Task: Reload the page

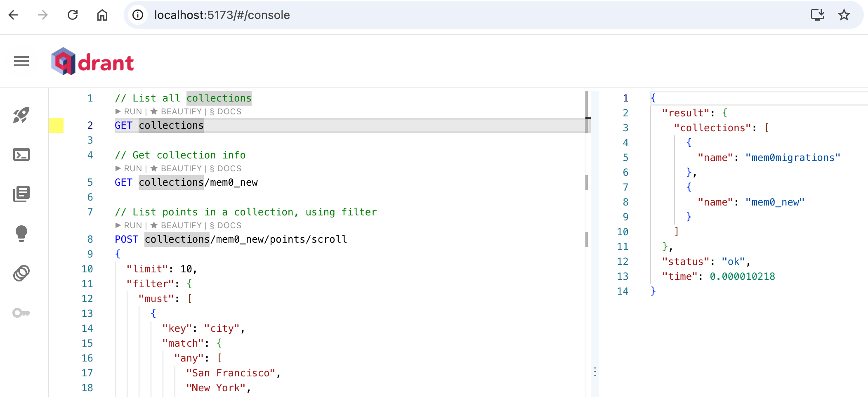Action: [x=73, y=15]
